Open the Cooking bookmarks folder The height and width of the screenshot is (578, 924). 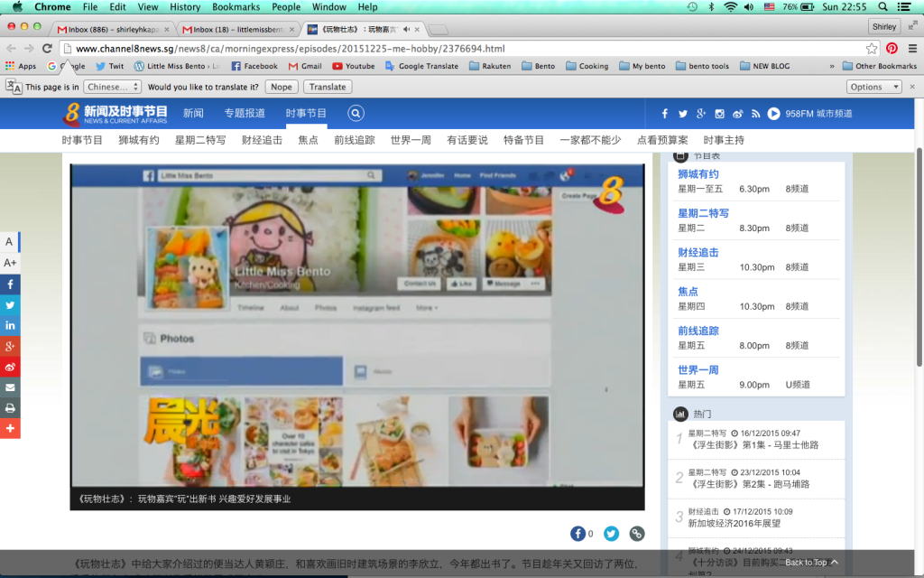pos(587,66)
